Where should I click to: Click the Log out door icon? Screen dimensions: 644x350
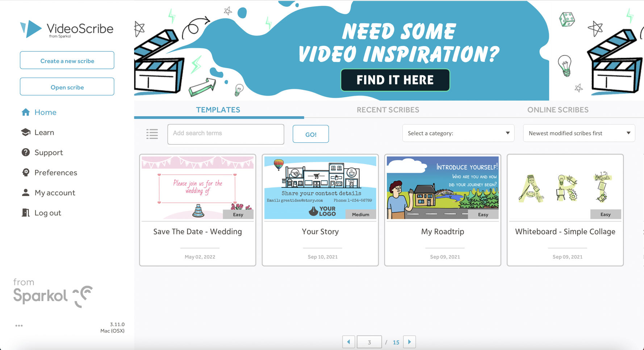click(26, 213)
